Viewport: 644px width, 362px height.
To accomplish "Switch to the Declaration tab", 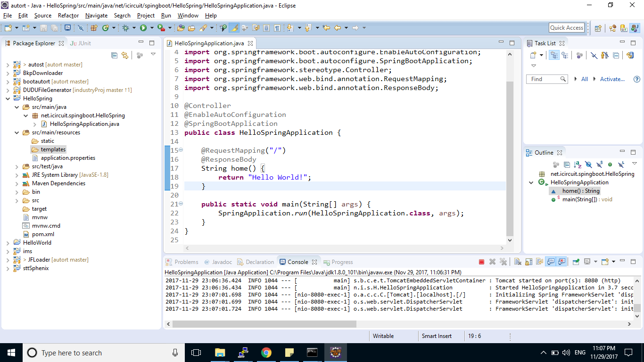I will [256, 262].
